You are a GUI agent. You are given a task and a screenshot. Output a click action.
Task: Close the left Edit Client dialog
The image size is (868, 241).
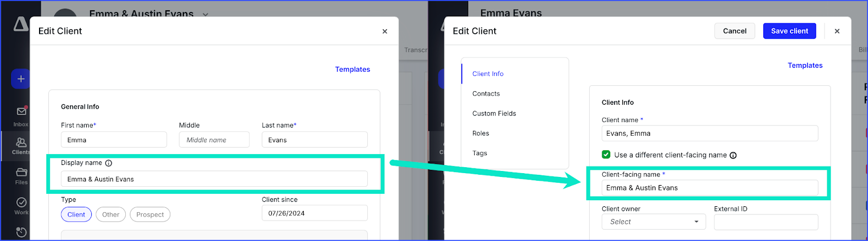click(x=385, y=31)
